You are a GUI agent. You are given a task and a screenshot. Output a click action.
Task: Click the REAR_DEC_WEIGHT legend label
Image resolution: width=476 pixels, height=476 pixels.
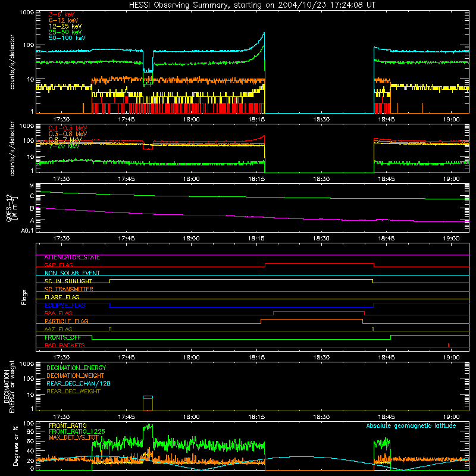[x=73, y=392]
